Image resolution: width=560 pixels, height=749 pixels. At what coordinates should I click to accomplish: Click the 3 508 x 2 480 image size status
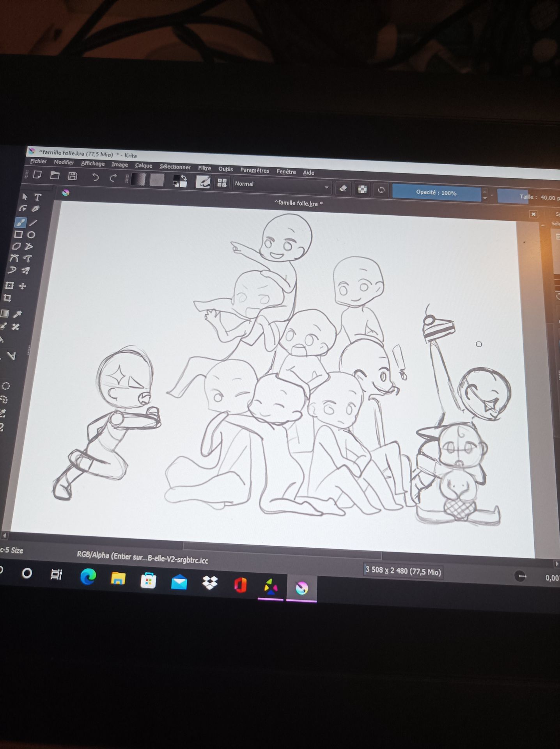403,571
